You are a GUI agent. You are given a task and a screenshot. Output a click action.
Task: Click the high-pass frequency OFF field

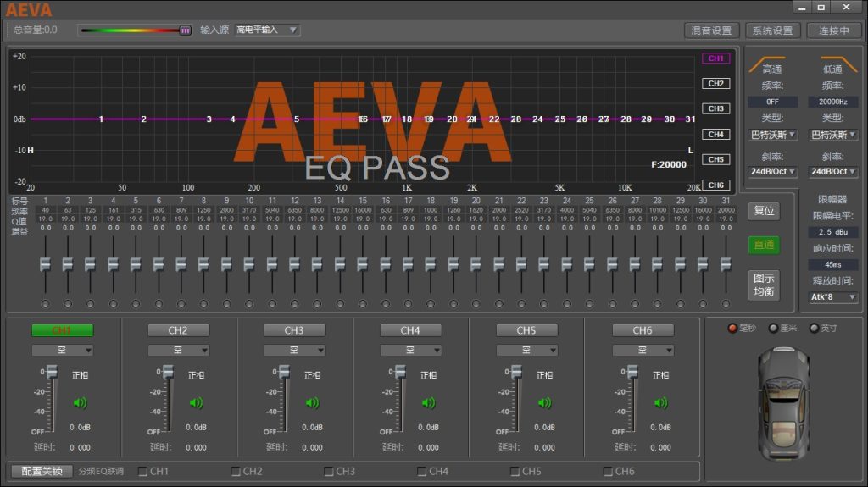coord(772,102)
